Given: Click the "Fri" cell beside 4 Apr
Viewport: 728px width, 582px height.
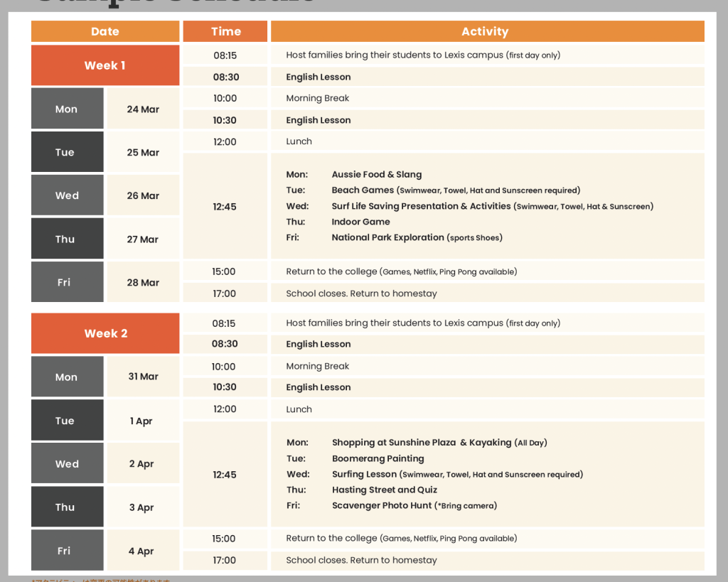Looking at the screenshot, I should point(68,550).
